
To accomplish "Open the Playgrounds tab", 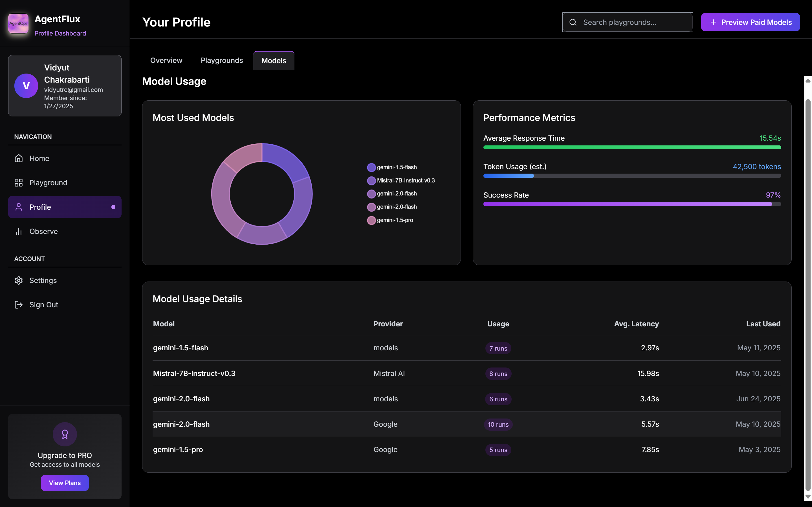I will (221, 60).
